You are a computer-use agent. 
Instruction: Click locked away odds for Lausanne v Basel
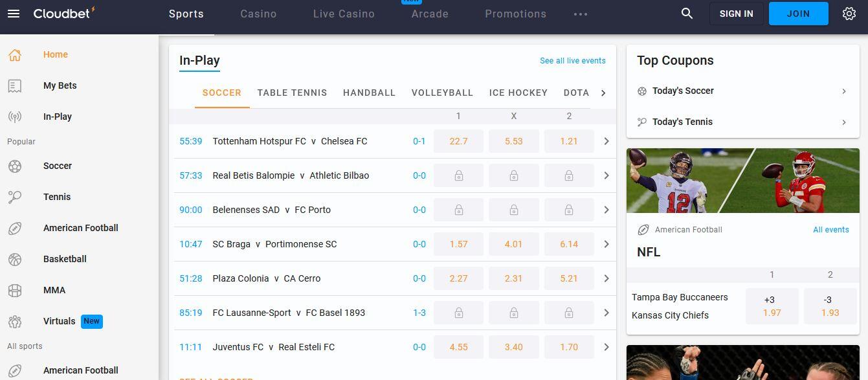569,313
